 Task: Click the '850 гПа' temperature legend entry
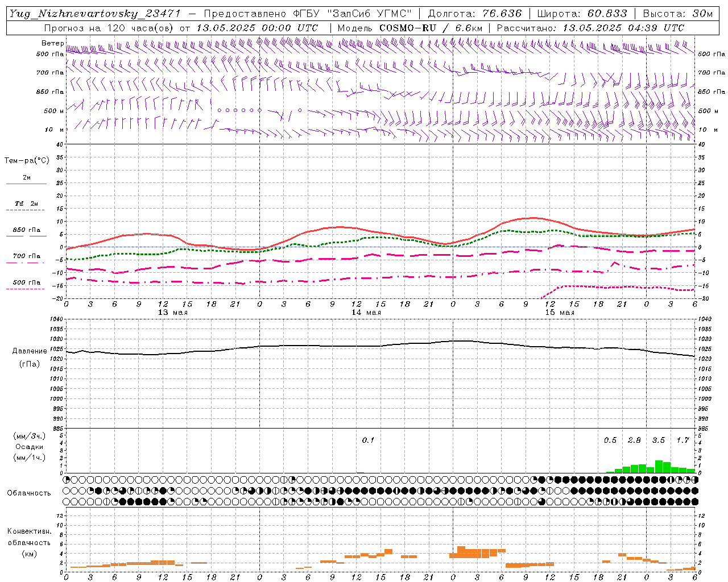click(27, 230)
